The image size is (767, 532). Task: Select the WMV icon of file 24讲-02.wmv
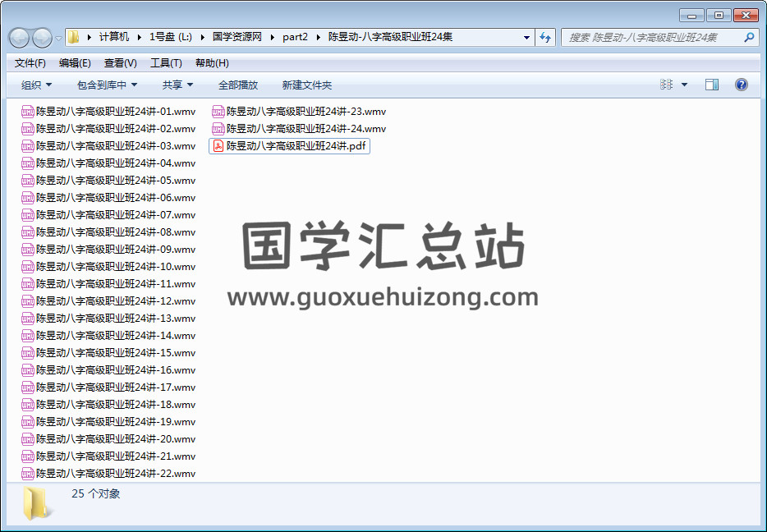tap(28, 129)
